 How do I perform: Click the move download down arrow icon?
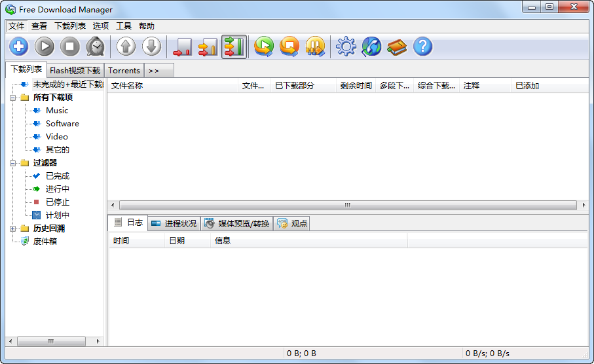click(151, 47)
